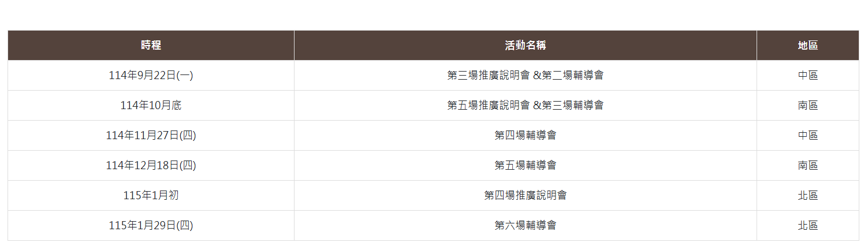
Task: Select the 114年11月27日(四) date cell
Action: (151, 135)
